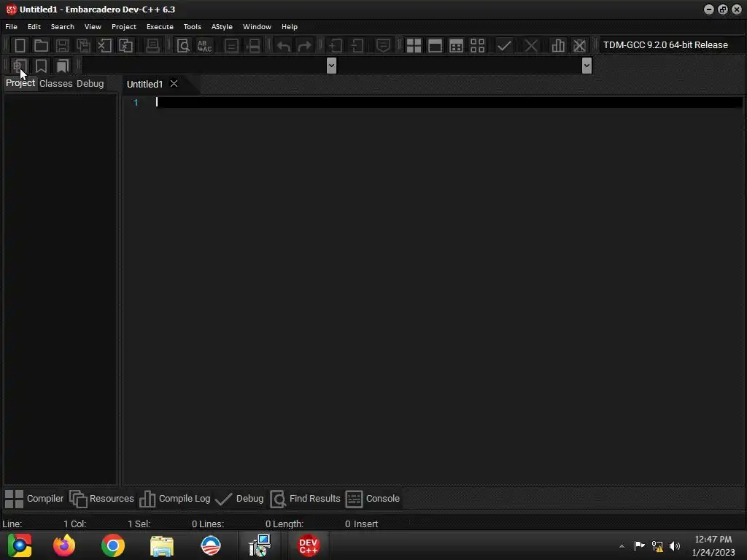747x560 pixels.
Task: Open the Window menu
Action: (x=257, y=27)
